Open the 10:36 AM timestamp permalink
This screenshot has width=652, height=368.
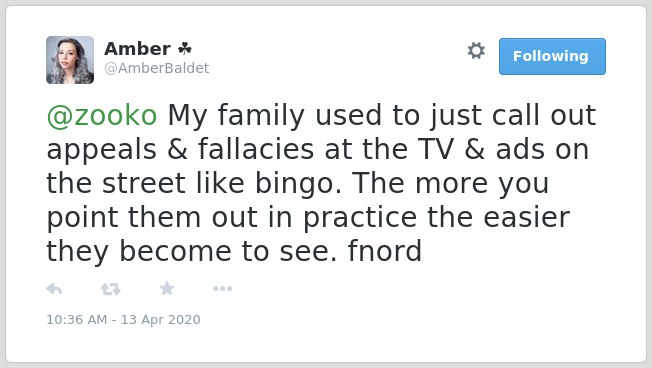[77, 319]
